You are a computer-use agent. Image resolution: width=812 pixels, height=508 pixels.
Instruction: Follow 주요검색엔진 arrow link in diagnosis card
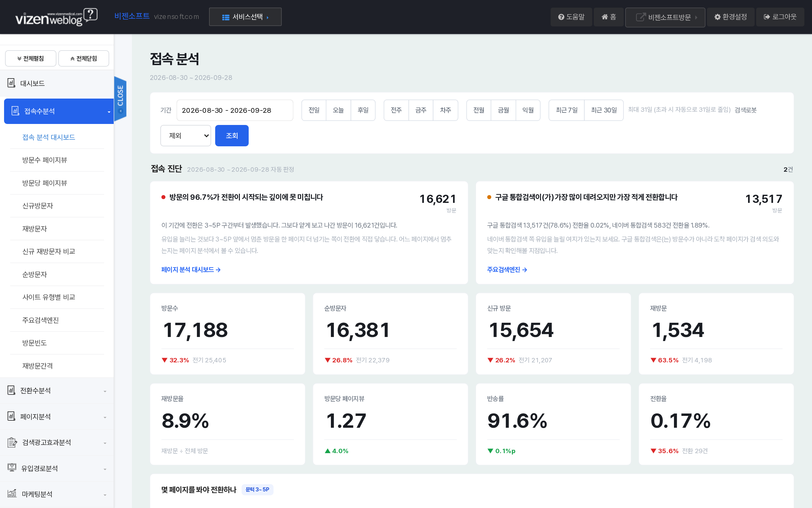507,270
